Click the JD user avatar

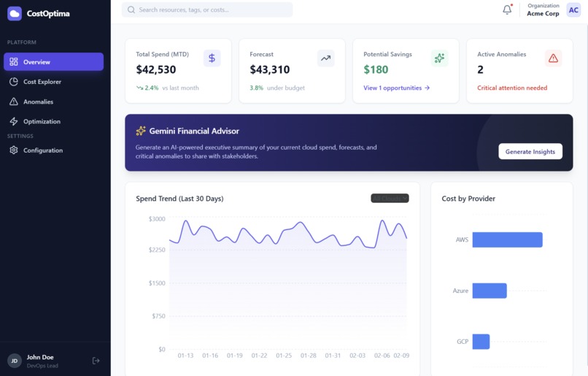[x=15, y=361]
